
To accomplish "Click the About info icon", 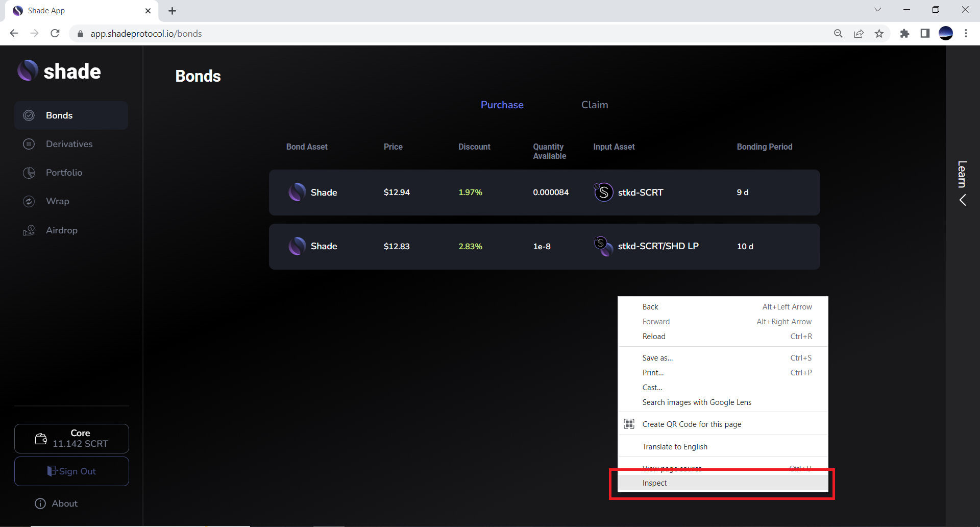I will tap(40, 504).
